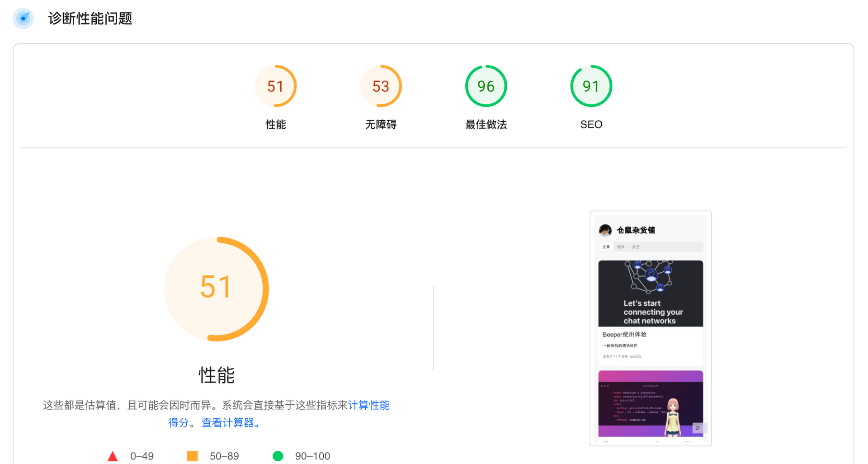Switch to the 关于 tab in the preview
Screen dimensions: 868x464
[x=636, y=247]
